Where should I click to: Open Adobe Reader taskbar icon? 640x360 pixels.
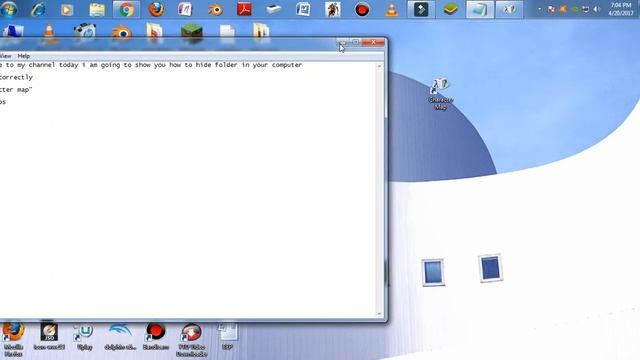pyautogui.click(x=244, y=9)
